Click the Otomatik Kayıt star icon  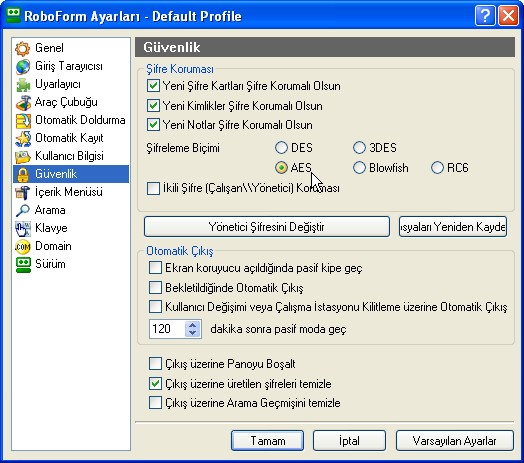[x=23, y=139]
